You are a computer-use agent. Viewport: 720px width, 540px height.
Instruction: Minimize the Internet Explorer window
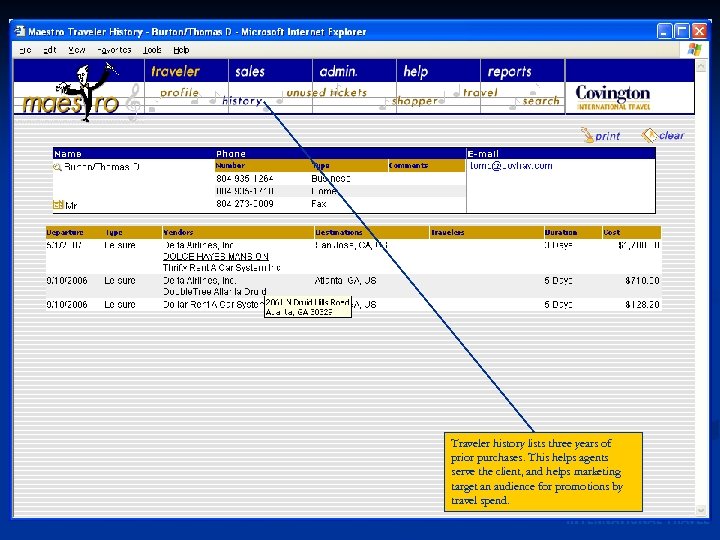[664, 31]
